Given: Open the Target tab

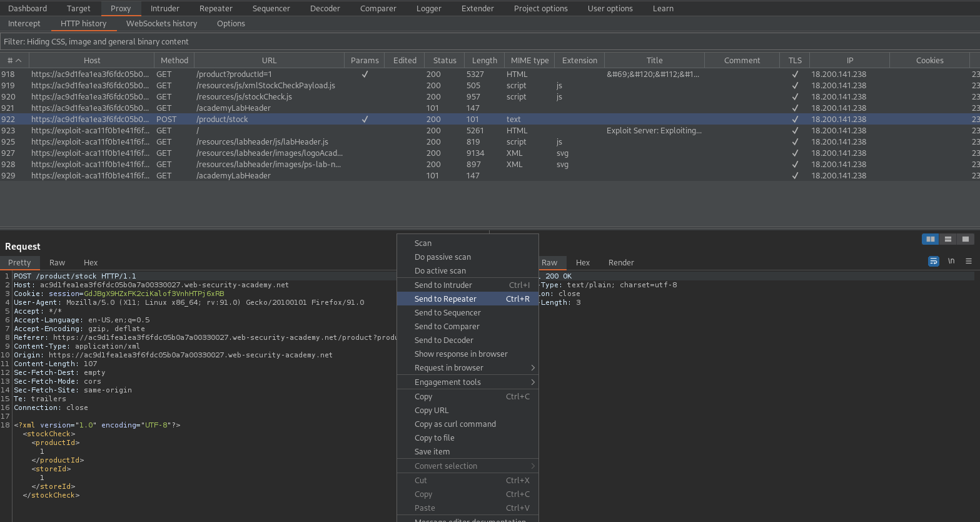Looking at the screenshot, I should coord(79,8).
